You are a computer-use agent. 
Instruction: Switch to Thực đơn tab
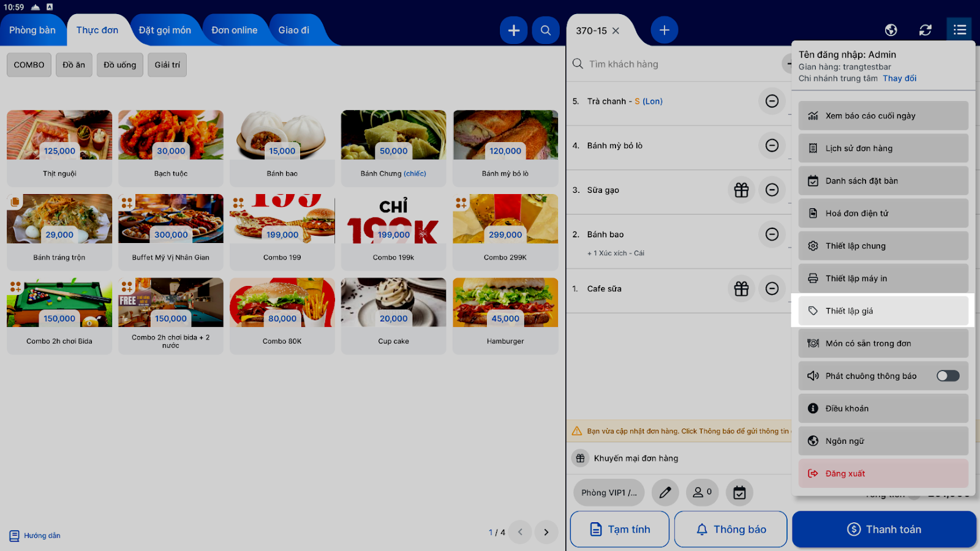(97, 30)
